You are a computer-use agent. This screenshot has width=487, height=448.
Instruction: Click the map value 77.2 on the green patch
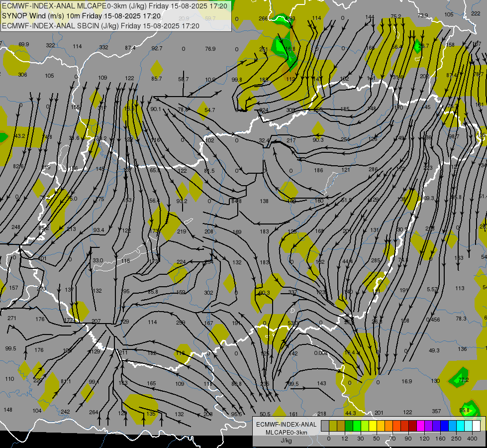[464, 380]
